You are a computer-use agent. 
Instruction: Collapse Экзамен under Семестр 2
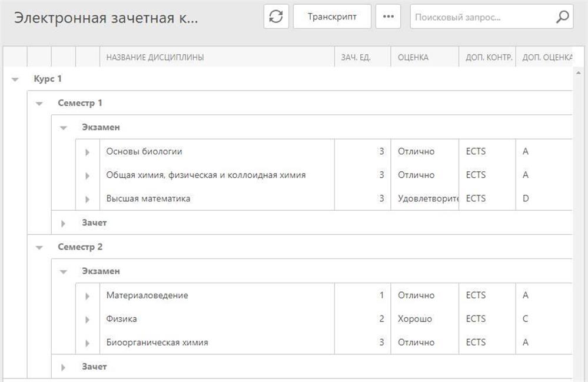(x=64, y=272)
